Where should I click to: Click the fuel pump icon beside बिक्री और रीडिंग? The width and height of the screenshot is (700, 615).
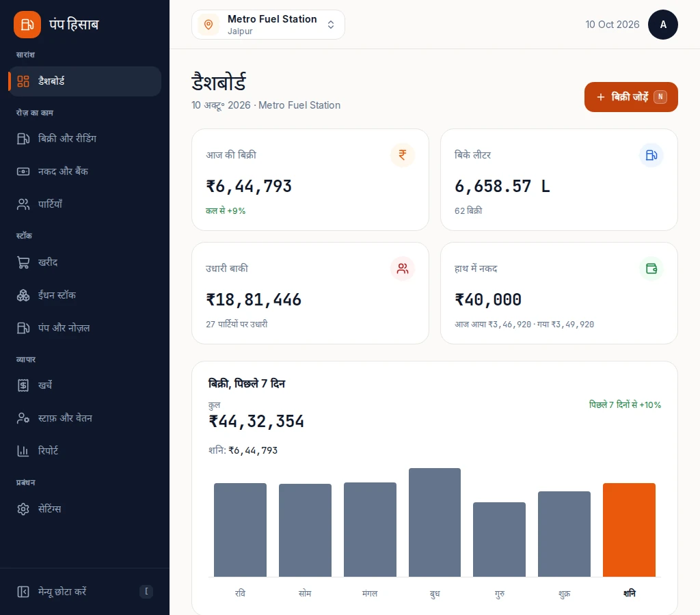(x=23, y=139)
